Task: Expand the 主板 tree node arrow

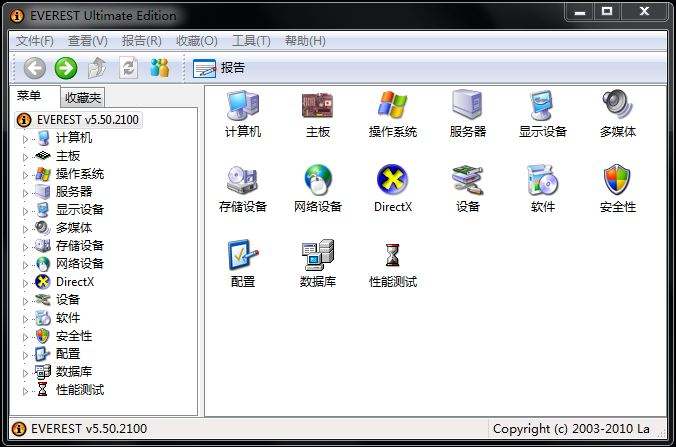Action: click(25, 157)
